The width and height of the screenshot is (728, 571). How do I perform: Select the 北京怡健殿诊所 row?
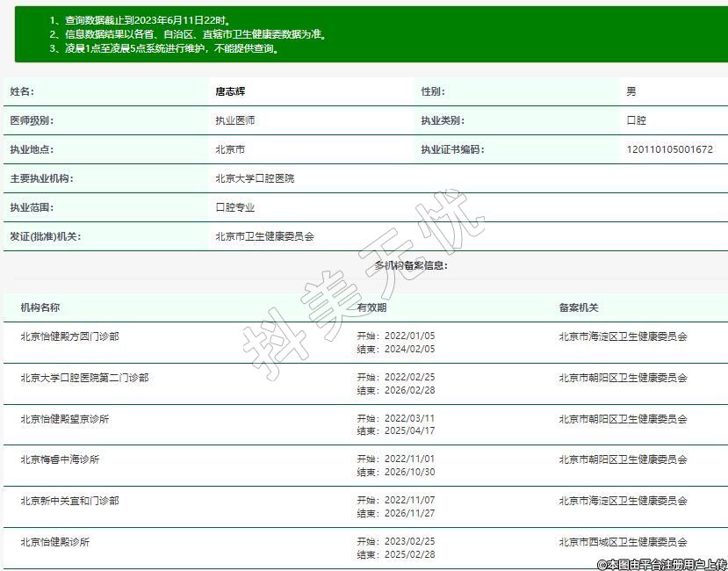coord(54,542)
